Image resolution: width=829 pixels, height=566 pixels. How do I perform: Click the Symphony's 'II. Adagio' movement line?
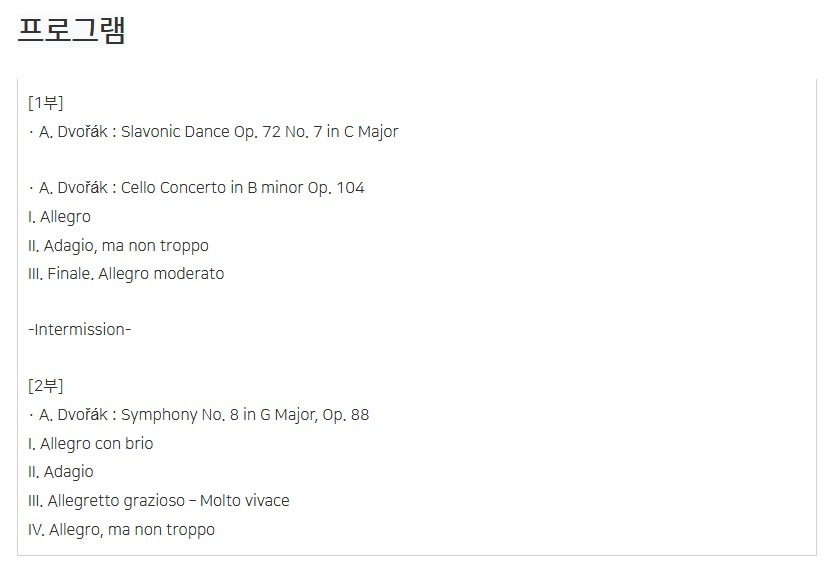pyautogui.click(x=61, y=472)
